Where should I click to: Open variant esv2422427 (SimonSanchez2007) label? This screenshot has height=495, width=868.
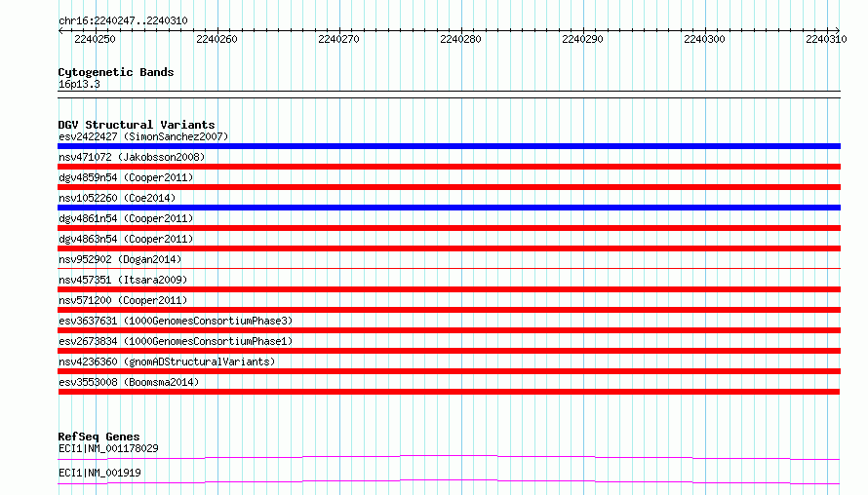pos(143,136)
